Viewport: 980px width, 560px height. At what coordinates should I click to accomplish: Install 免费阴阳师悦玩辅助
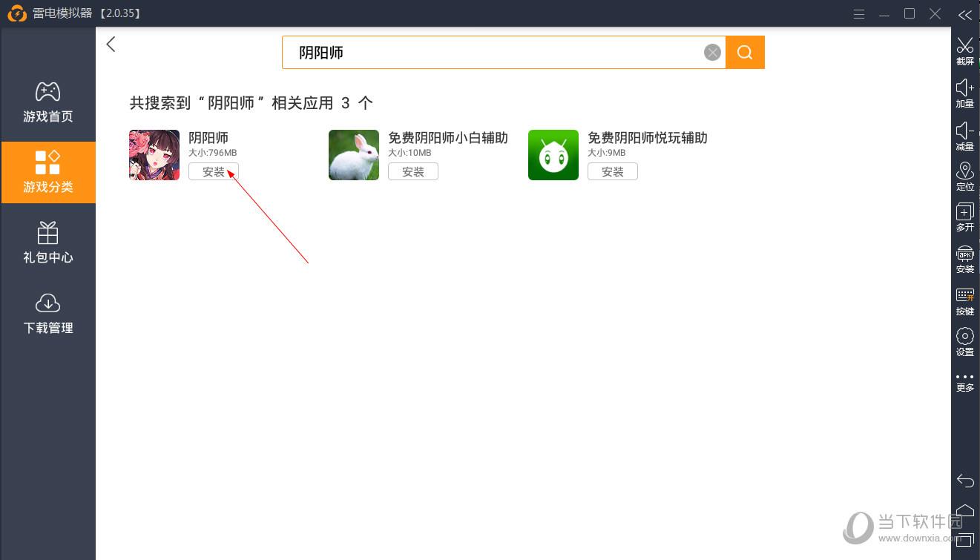(613, 171)
